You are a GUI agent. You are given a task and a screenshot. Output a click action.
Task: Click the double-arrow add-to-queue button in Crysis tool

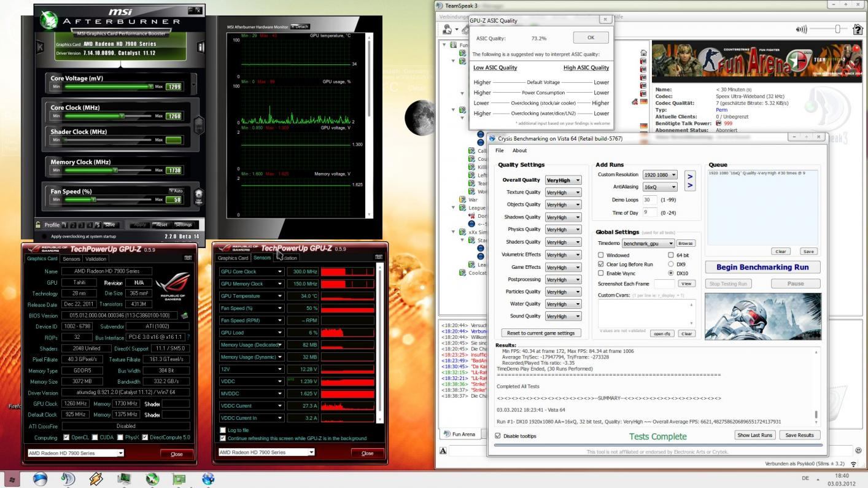tap(690, 180)
